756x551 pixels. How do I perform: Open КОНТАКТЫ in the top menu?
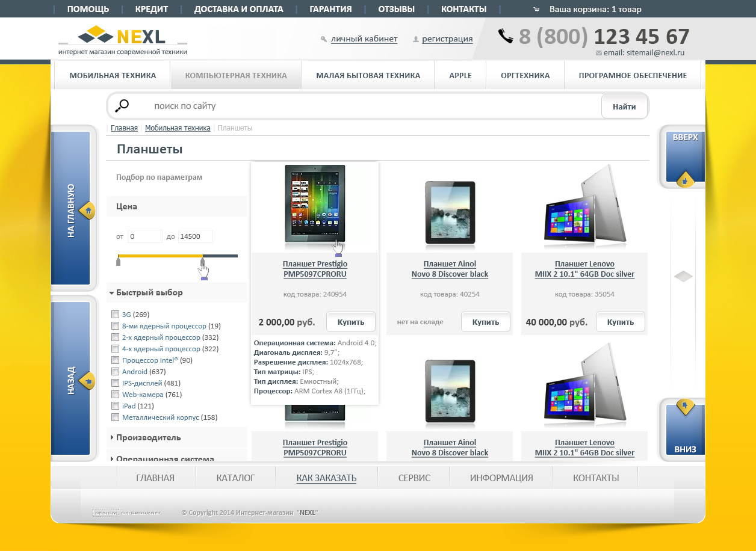463,9
